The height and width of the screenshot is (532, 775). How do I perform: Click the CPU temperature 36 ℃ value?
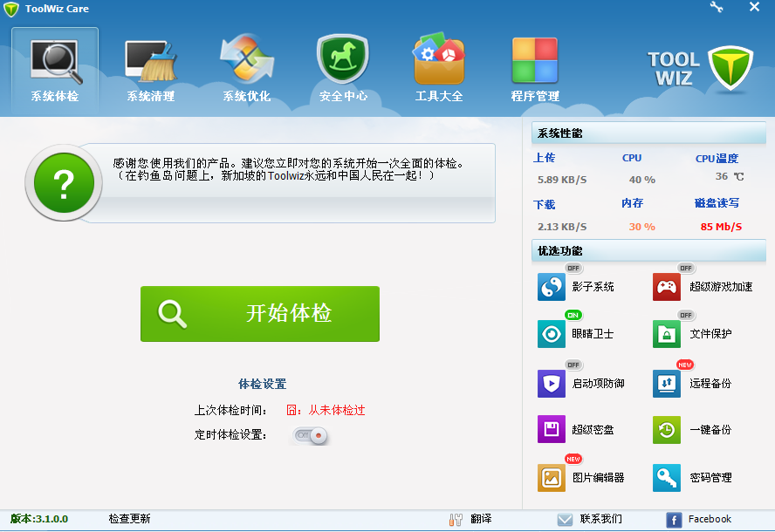730,176
